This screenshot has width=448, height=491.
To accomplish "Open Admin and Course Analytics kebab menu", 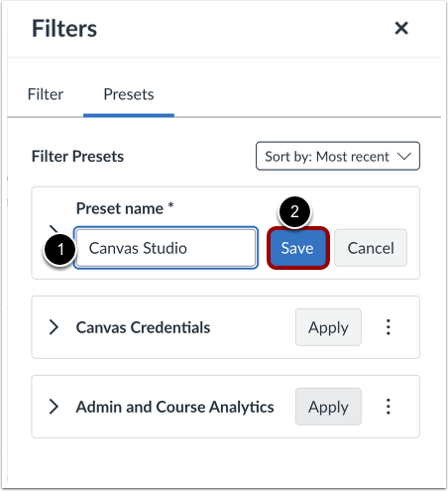I will pyautogui.click(x=389, y=407).
